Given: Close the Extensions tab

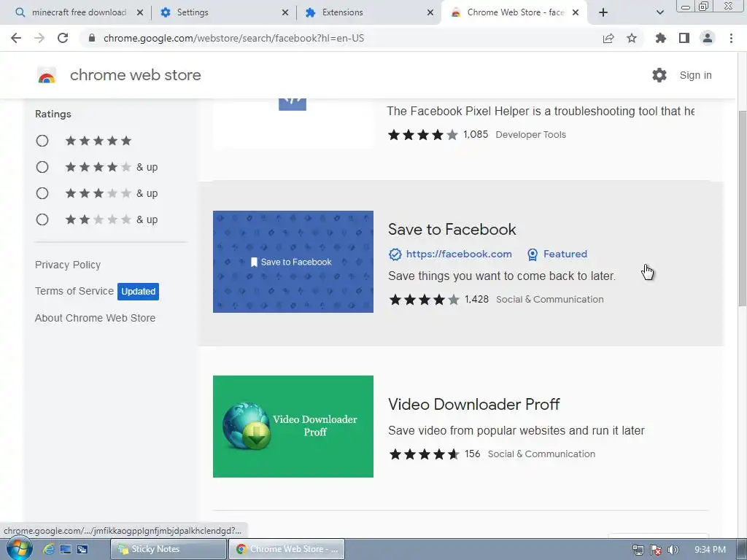Looking at the screenshot, I should pos(430,12).
